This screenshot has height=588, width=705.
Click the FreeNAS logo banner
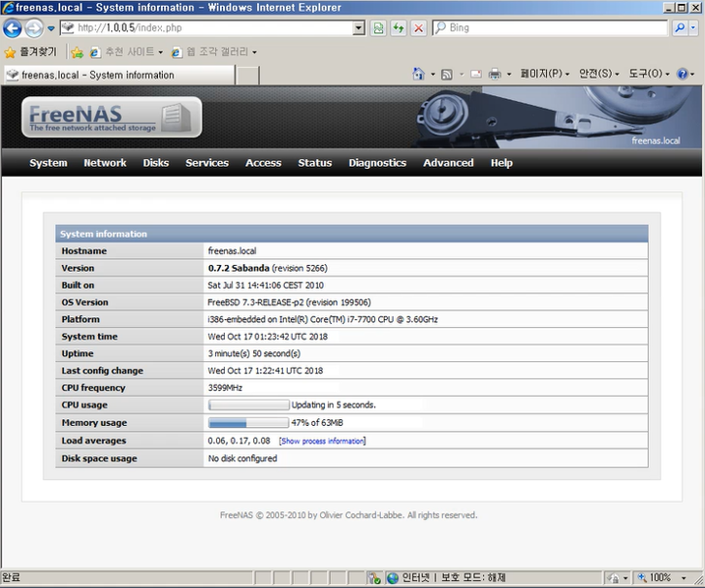coord(112,118)
